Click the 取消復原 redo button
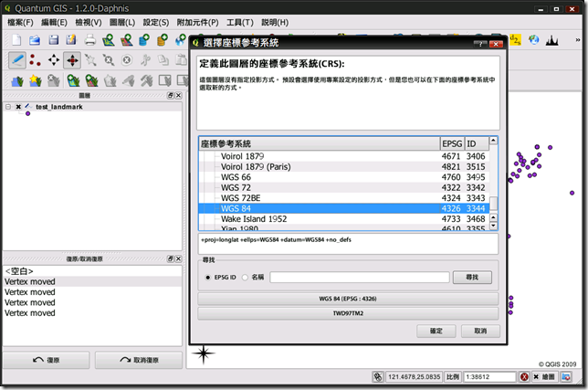This screenshot has width=588, height=390. (x=139, y=360)
